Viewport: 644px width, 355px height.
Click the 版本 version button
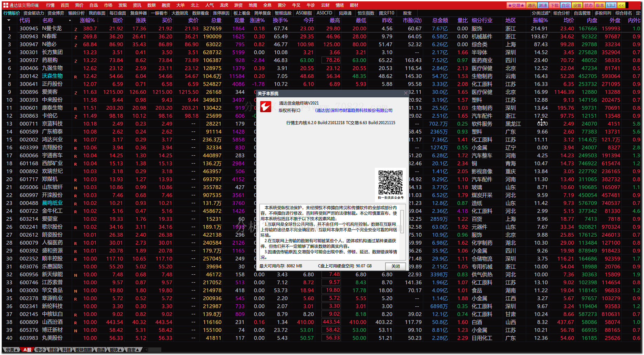600,5
